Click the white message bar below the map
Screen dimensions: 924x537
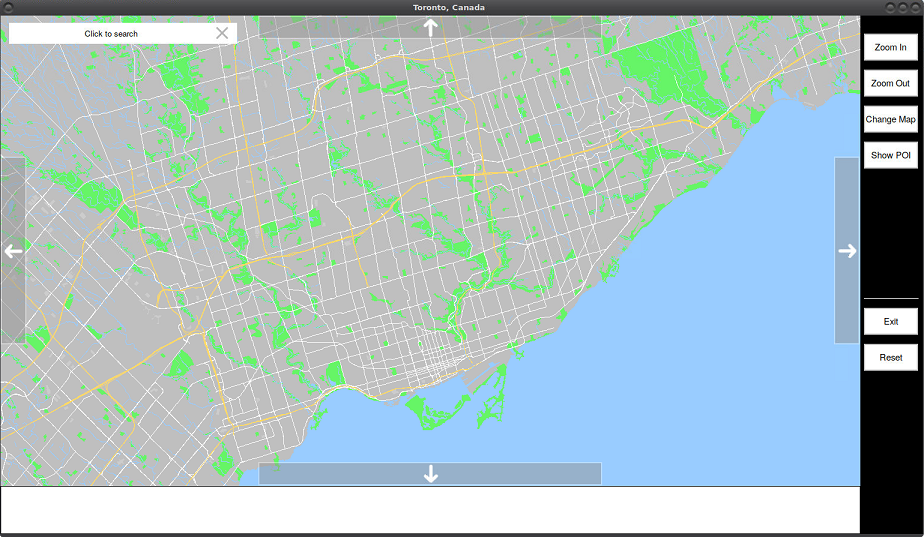(430, 510)
